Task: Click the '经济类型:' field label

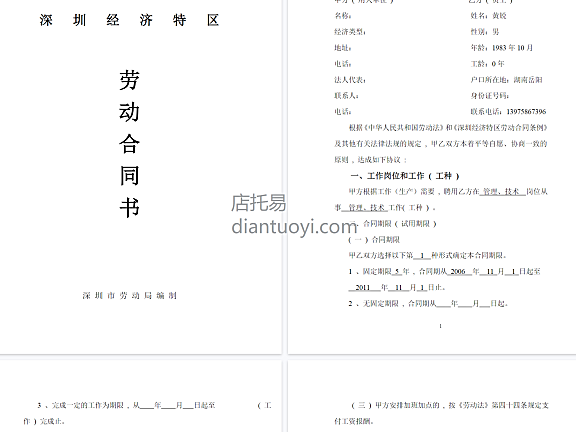Action: click(x=350, y=32)
